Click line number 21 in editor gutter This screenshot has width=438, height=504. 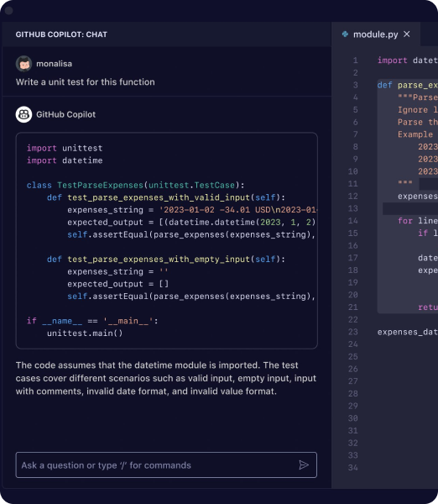click(353, 307)
